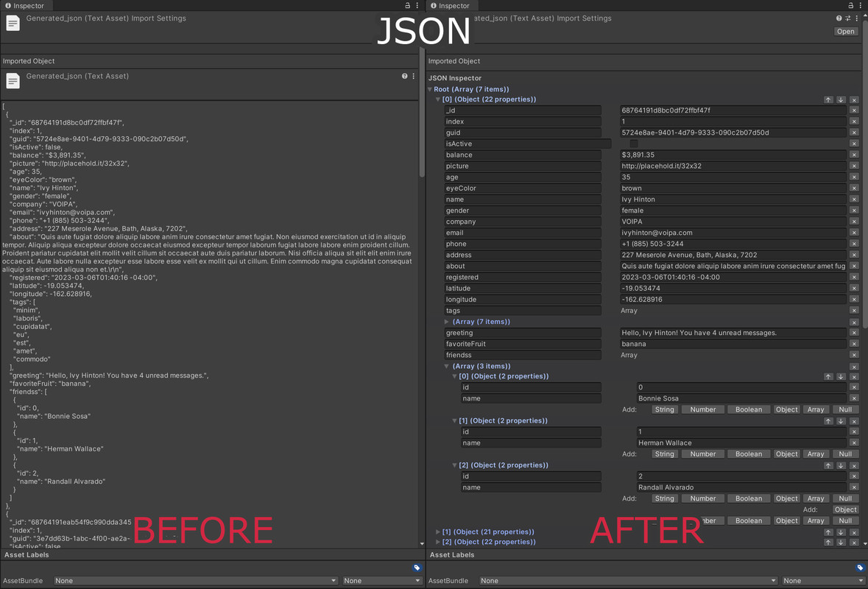
Task: Click the blue label tag icon in Asset Labels
Action: click(x=860, y=568)
